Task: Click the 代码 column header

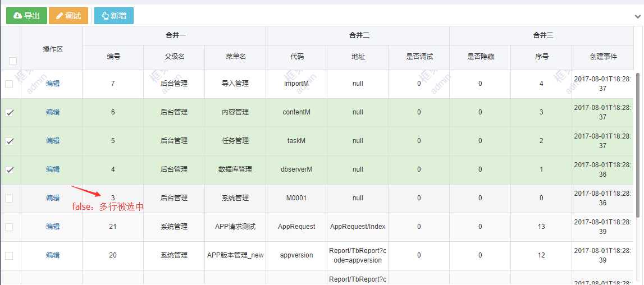Action: tap(296, 57)
